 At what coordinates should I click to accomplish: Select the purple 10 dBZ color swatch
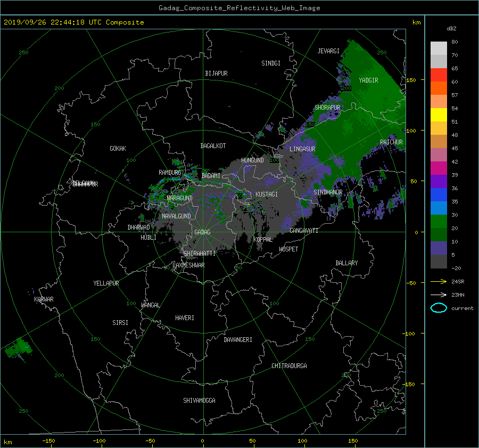click(439, 248)
